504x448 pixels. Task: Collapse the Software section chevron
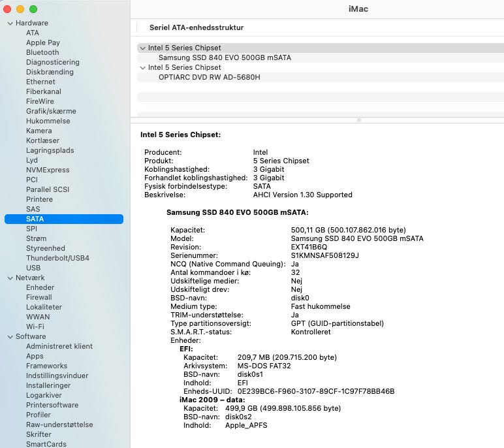[x=10, y=337]
